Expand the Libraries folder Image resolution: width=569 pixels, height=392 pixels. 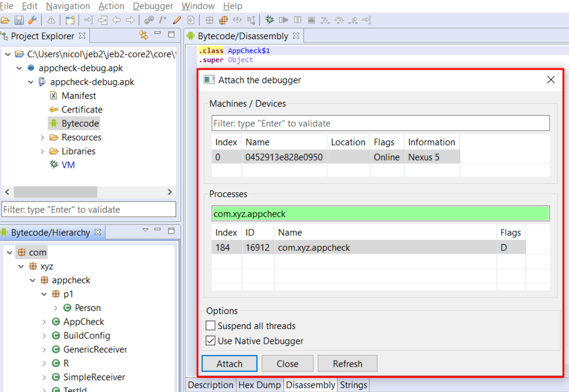pos(42,151)
